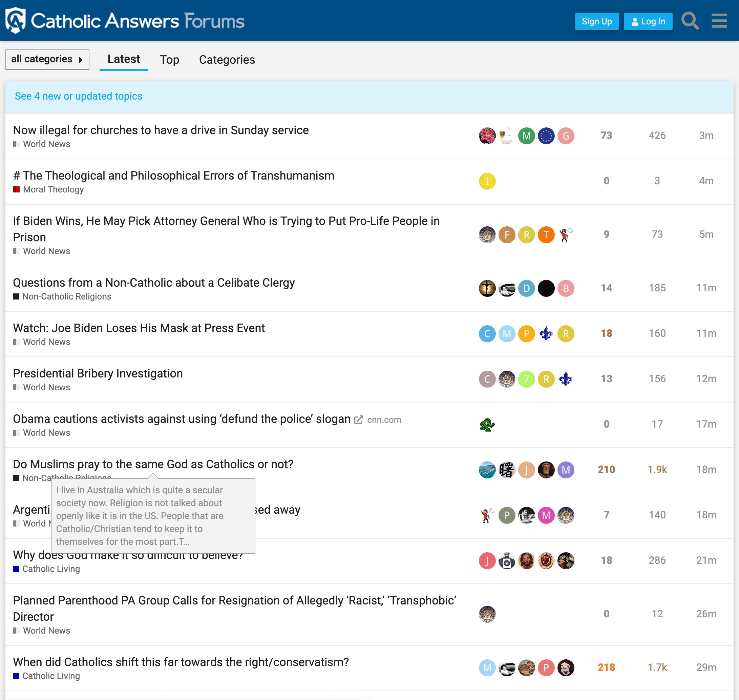Open Questions from a Non-Catholic about Celibate Clergy
Screen dimensions: 739x700
click(154, 283)
